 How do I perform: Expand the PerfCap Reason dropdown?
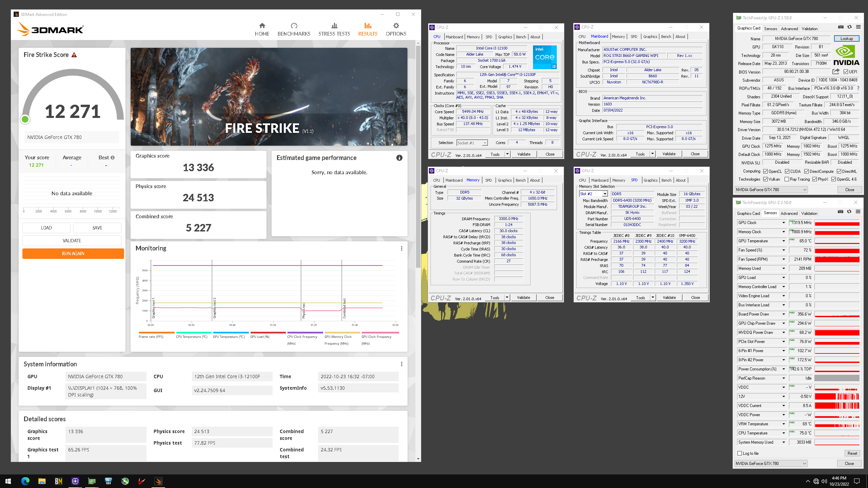pyautogui.click(x=784, y=378)
